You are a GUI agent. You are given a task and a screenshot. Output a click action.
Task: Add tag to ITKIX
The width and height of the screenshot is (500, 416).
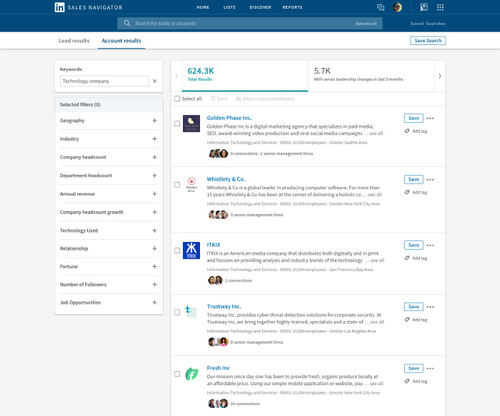click(416, 258)
